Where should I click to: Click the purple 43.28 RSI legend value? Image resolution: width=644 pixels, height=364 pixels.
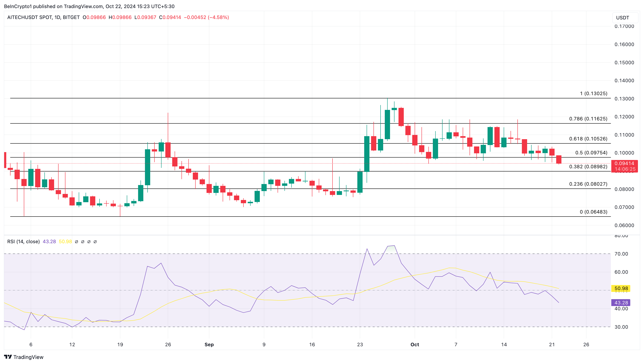point(49,241)
